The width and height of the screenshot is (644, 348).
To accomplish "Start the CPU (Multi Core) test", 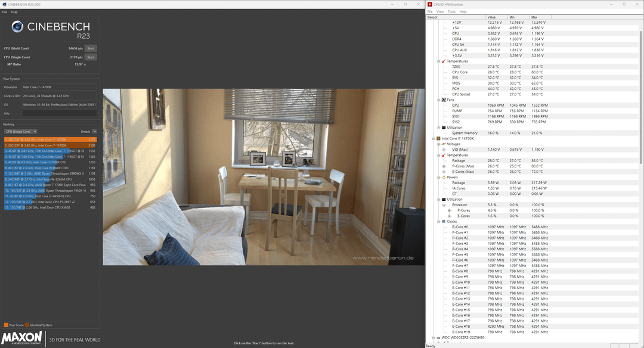I will click(91, 48).
